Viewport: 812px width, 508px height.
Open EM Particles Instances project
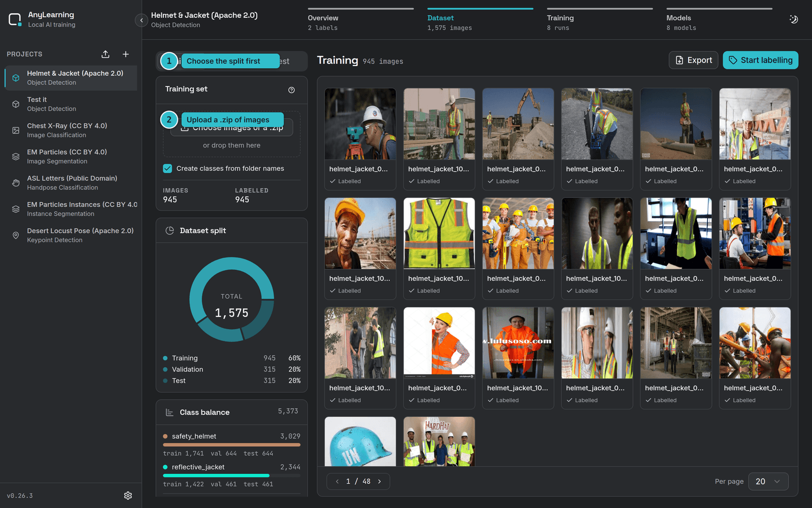(71, 209)
